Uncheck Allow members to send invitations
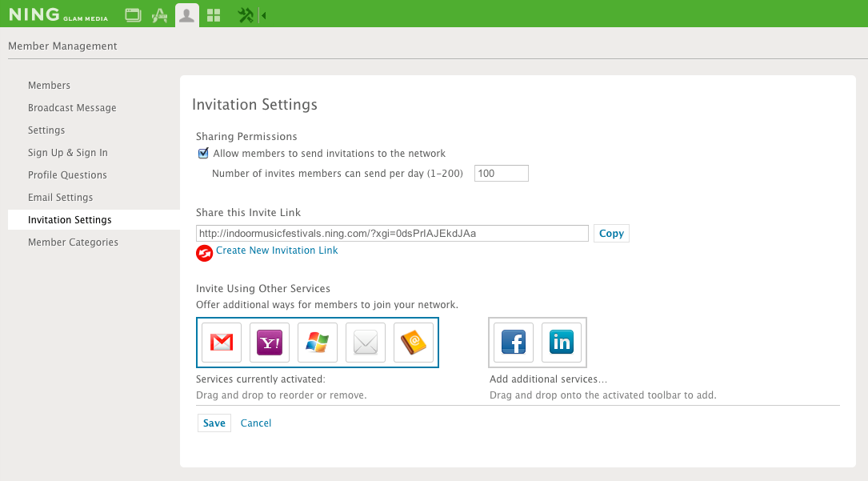Viewport: 868px width, 481px height. click(x=203, y=154)
